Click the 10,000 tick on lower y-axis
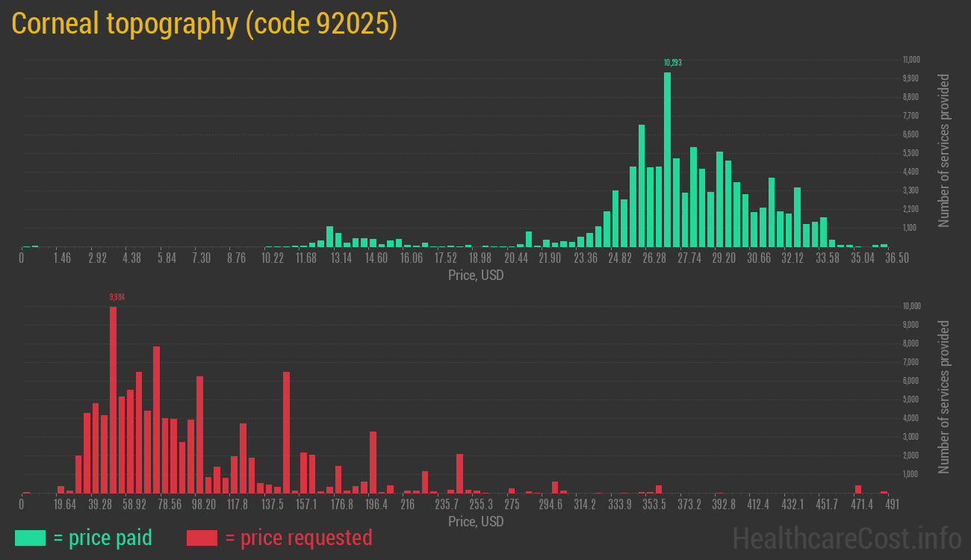Viewport: 971px width, 560px height. click(x=910, y=306)
